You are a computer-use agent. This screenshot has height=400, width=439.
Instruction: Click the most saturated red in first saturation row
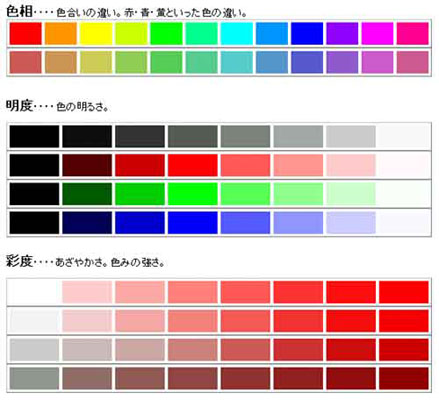[404, 292]
